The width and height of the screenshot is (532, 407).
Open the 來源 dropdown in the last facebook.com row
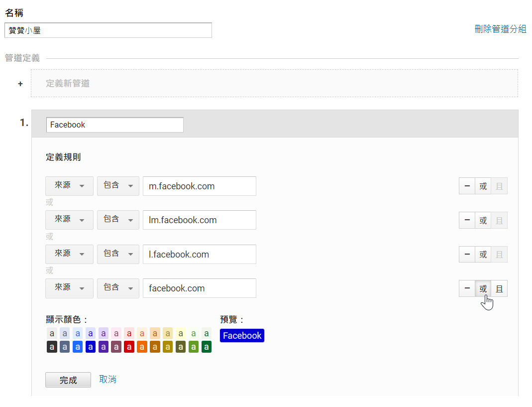point(69,288)
